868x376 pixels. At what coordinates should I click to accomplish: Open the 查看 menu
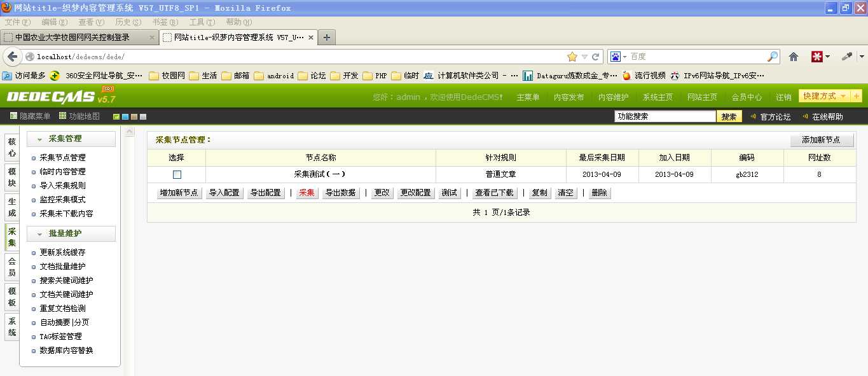91,22
